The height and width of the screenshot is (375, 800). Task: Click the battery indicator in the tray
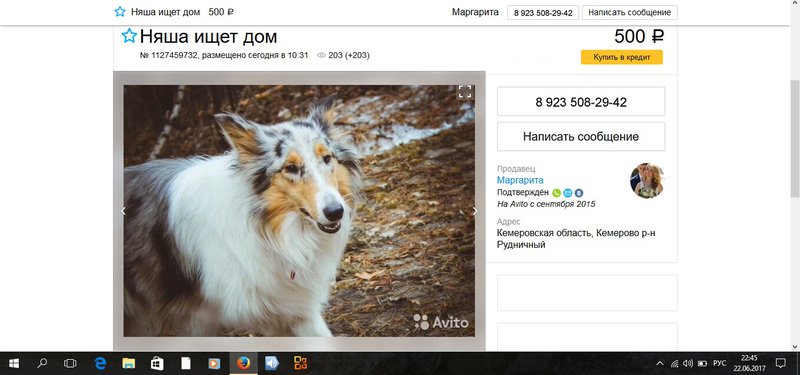click(x=702, y=364)
